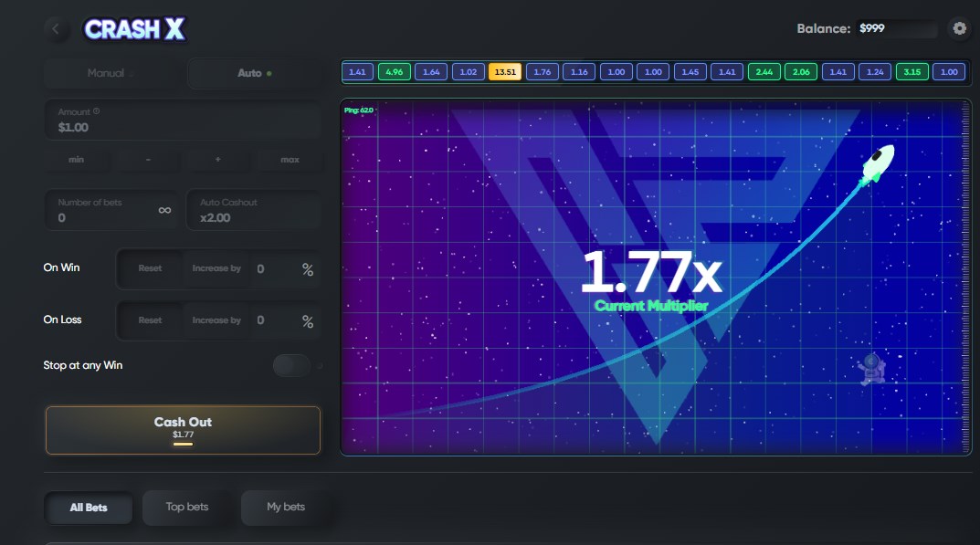
Task: Click the rocket in the game area
Action: pyautogui.click(x=877, y=164)
